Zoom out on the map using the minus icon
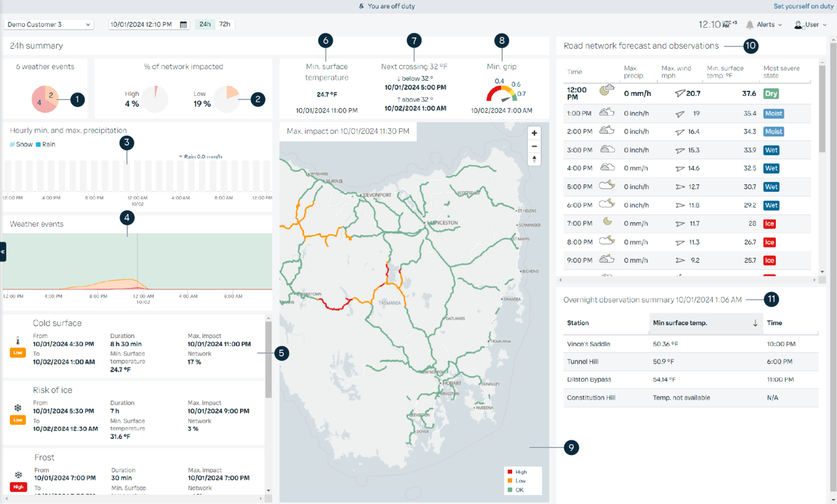The image size is (837, 504). (534, 146)
